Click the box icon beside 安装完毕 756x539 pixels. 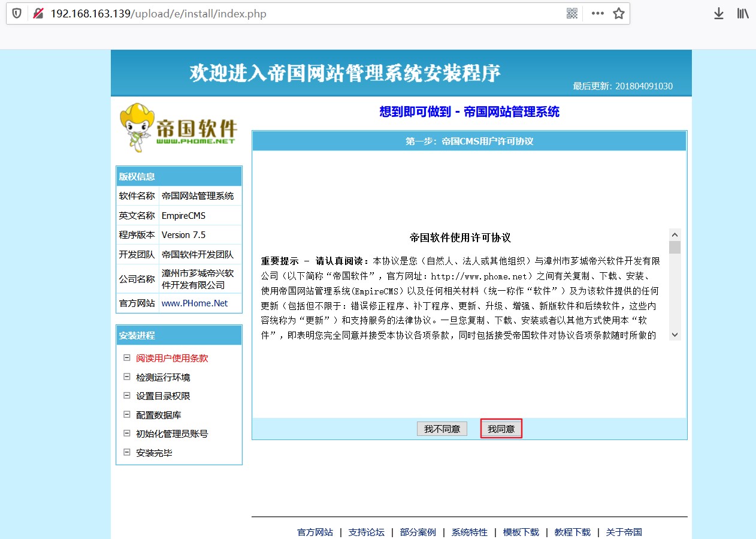126,452
